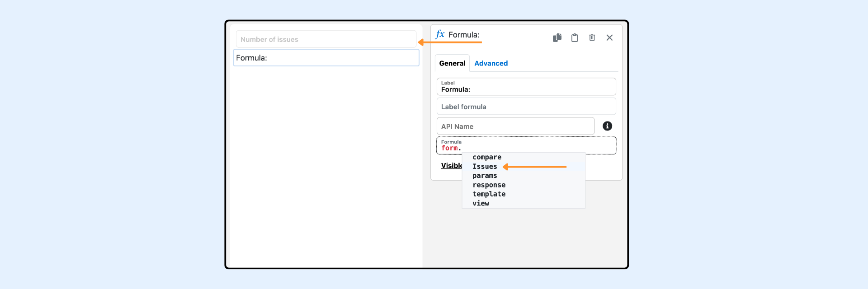This screenshot has width=868, height=289.
Task: Click the Formula code editor field
Action: [526, 146]
